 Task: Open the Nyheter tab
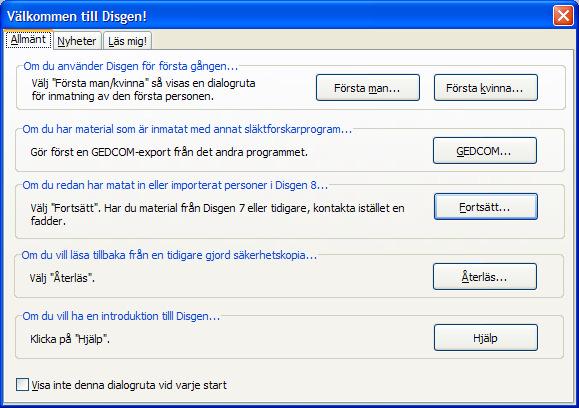(x=77, y=41)
